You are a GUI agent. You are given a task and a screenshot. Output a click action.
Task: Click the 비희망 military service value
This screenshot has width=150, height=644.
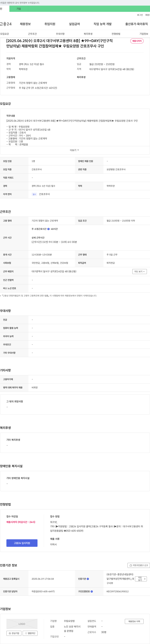[35, 387]
